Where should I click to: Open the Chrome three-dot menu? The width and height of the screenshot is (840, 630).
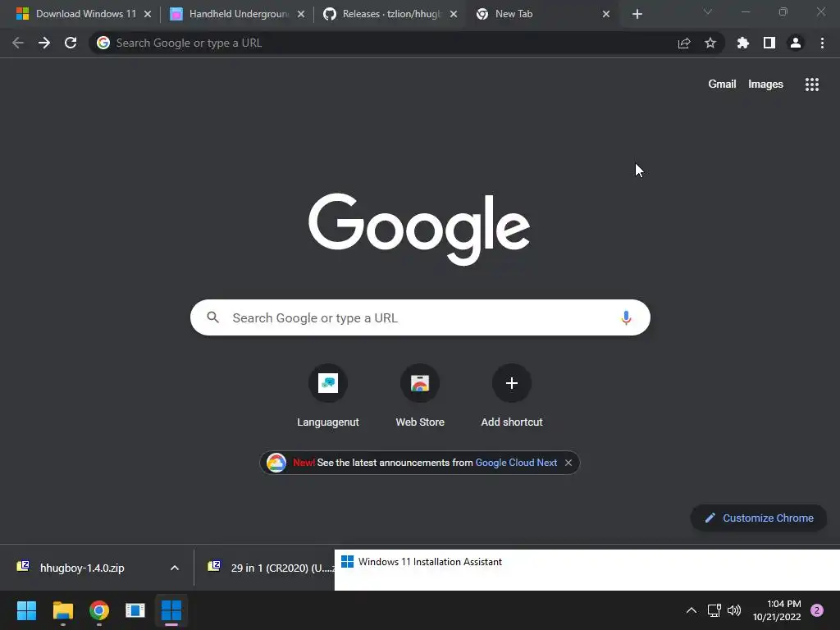pyautogui.click(x=822, y=43)
